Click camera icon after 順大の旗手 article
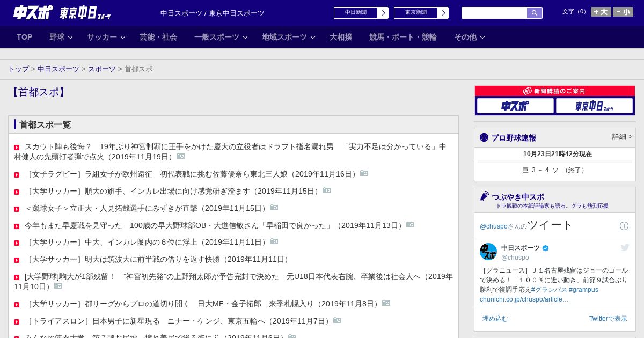This screenshot has width=644, height=338. click(327, 190)
